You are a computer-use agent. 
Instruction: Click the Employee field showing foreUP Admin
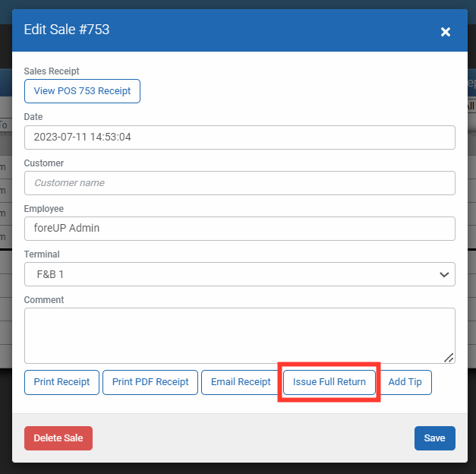[239, 229]
